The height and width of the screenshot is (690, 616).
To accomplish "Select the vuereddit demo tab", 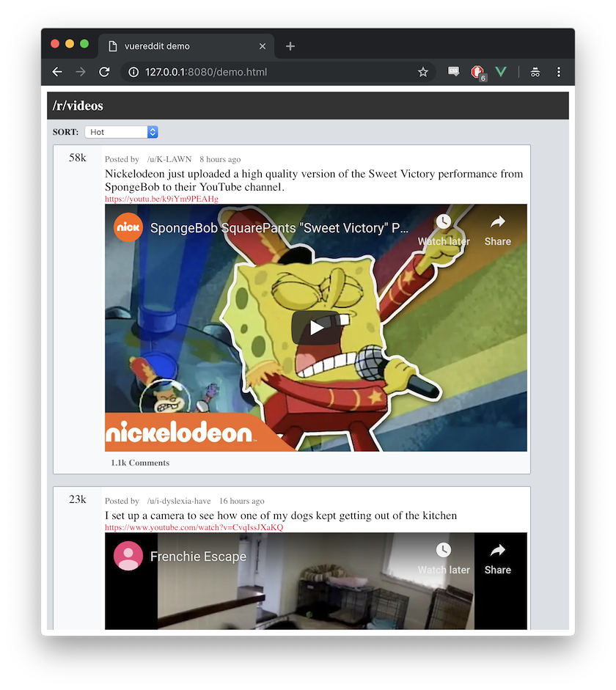I will click(186, 46).
